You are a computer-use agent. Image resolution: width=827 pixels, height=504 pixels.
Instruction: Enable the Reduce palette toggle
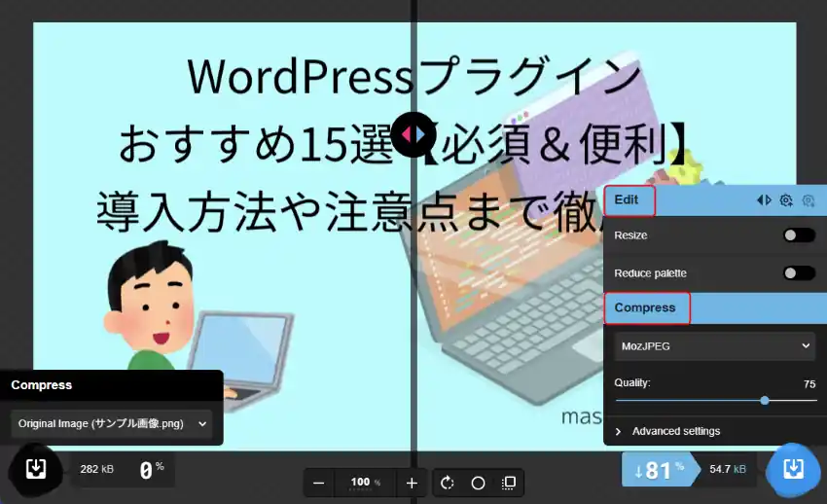click(799, 273)
